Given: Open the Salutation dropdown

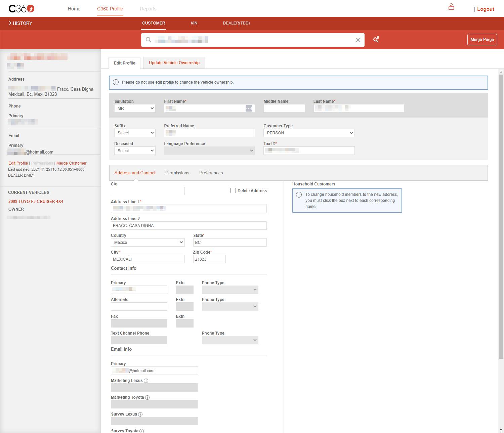Looking at the screenshot, I should click(135, 108).
